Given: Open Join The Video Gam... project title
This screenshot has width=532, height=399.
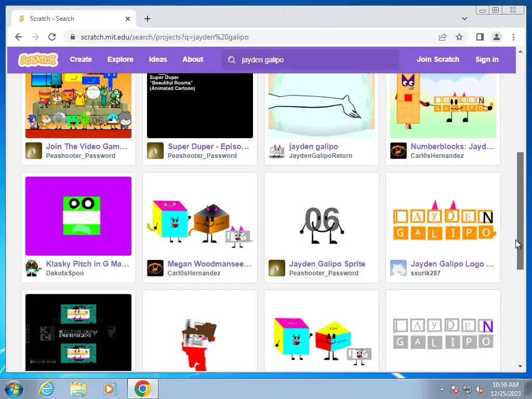Looking at the screenshot, I should pyautogui.click(x=87, y=147).
